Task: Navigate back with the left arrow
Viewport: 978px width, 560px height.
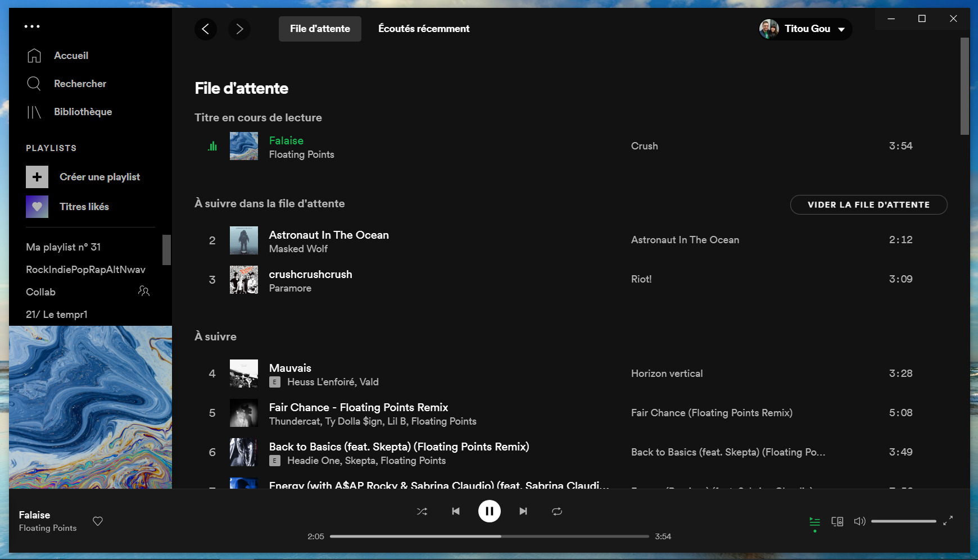Action: (206, 29)
